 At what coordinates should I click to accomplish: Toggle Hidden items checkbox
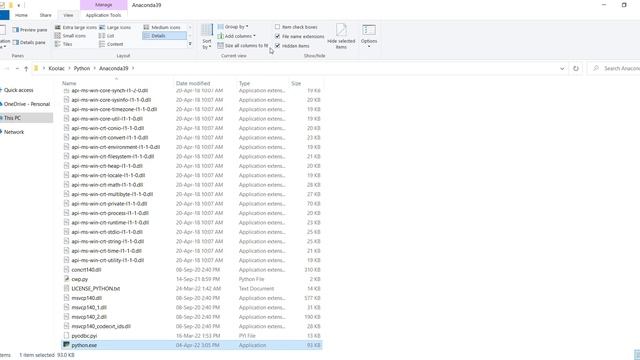tap(278, 46)
